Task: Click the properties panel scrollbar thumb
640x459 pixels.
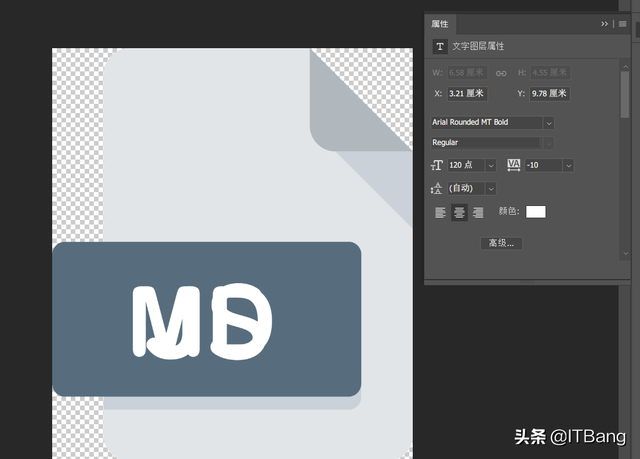Action: (x=625, y=95)
